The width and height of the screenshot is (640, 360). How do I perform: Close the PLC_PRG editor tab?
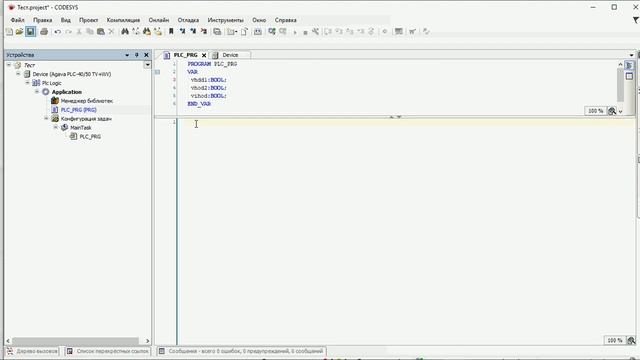click(x=204, y=55)
